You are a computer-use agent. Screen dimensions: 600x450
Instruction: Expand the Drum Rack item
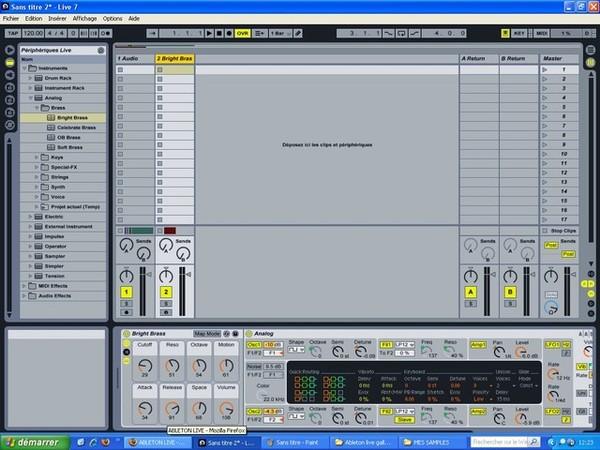(31, 78)
